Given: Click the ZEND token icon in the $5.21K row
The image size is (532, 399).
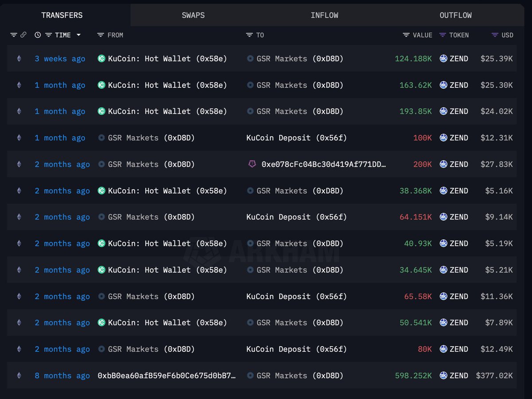Looking at the screenshot, I should tap(443, 270).
